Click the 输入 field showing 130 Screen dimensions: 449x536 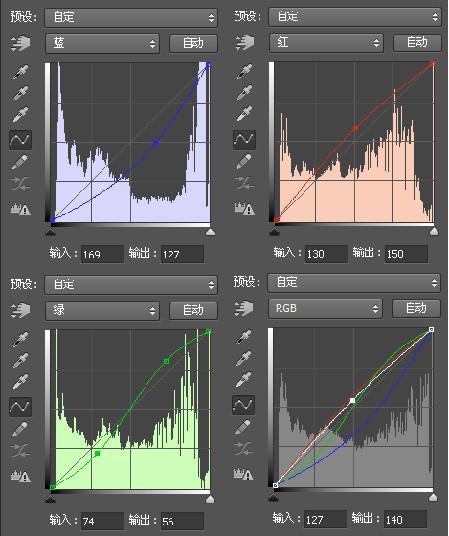pos(326,254)
